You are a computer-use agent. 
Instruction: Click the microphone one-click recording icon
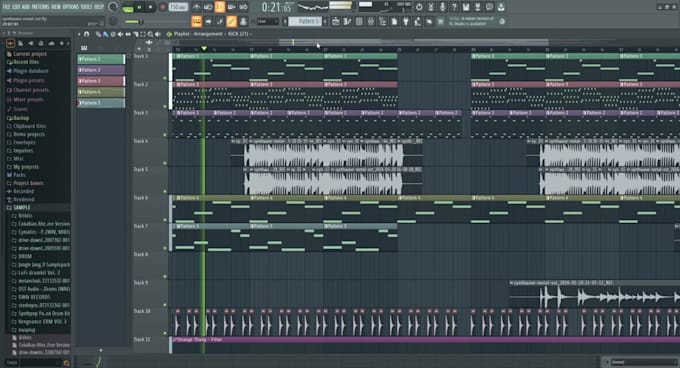tap(442, 7)
